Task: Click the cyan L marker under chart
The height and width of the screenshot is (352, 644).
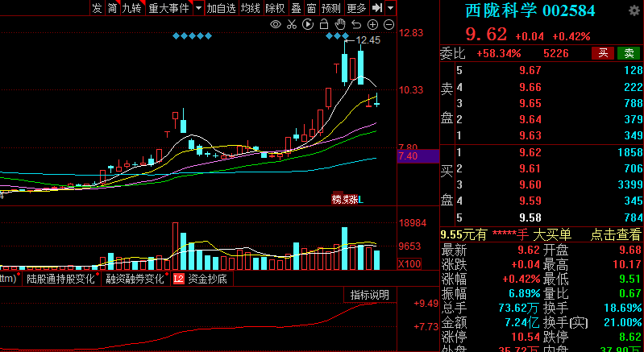Action: 360,200
